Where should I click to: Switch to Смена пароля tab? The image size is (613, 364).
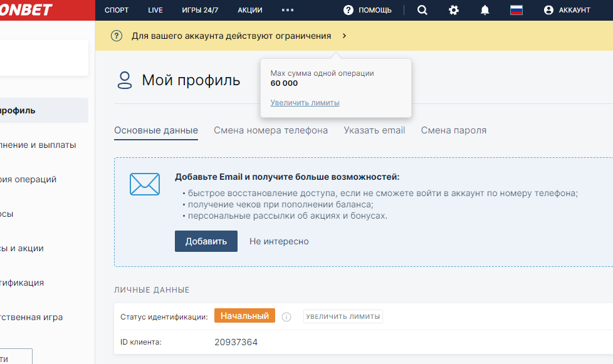click(454, 130)
